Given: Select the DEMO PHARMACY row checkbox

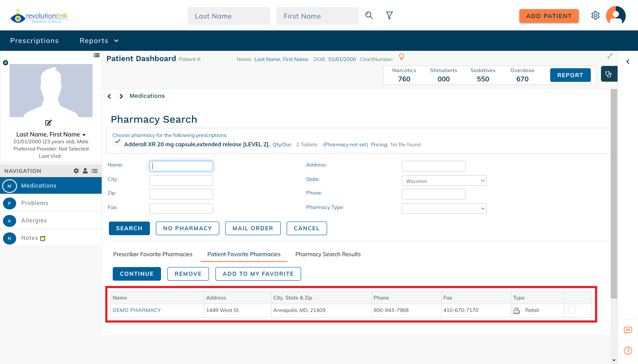Looking at the screenshot, I should 572,310.
